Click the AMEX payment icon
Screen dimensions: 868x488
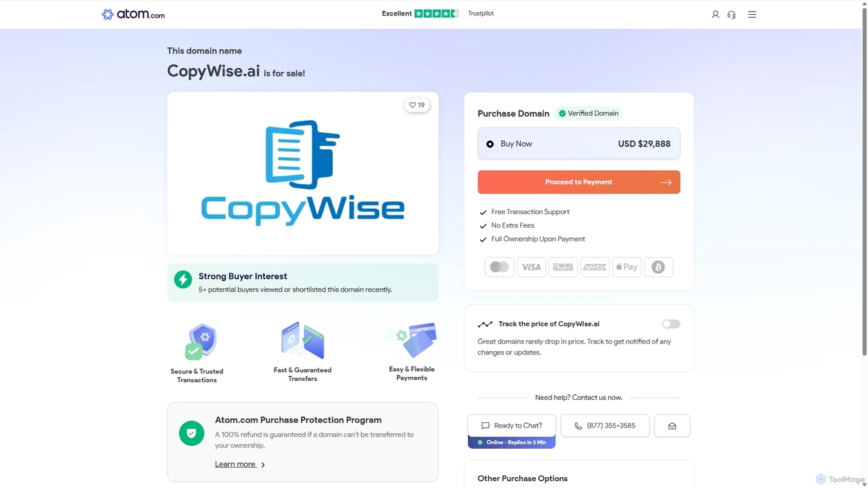tap(595, 267)
